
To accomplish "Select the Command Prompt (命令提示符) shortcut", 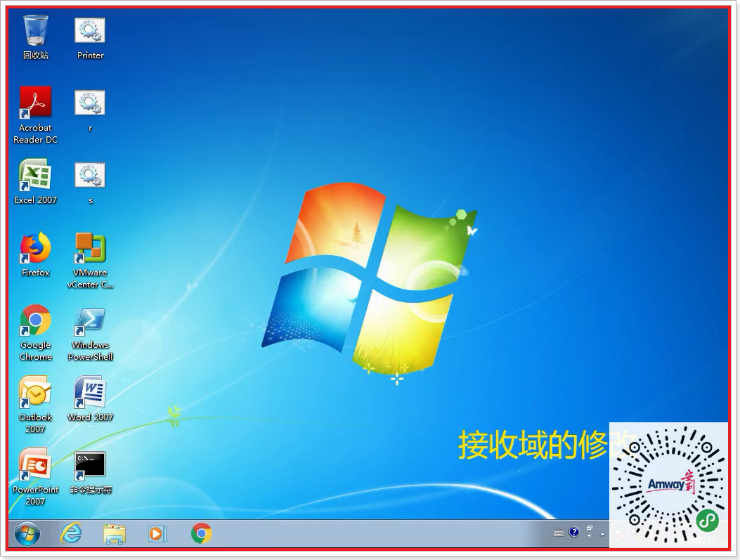I will tap(90, 473).
